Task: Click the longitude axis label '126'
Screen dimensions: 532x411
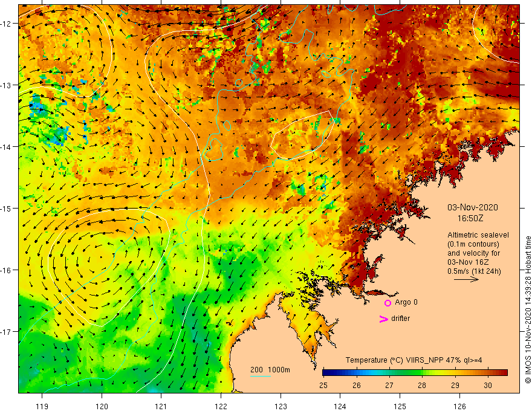Action: click(459, 406)
